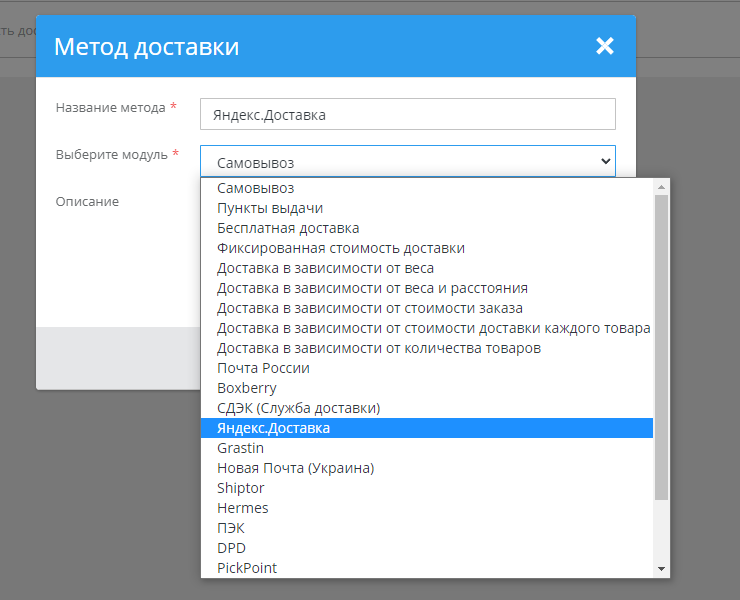
Task: Select Доставка в зависимости от веса
Action: pos(325,268)
